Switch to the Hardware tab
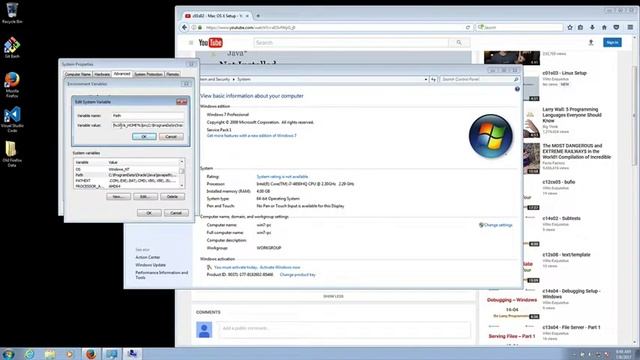Viewport: 640px width, 360px height. [x=102, y=74]
